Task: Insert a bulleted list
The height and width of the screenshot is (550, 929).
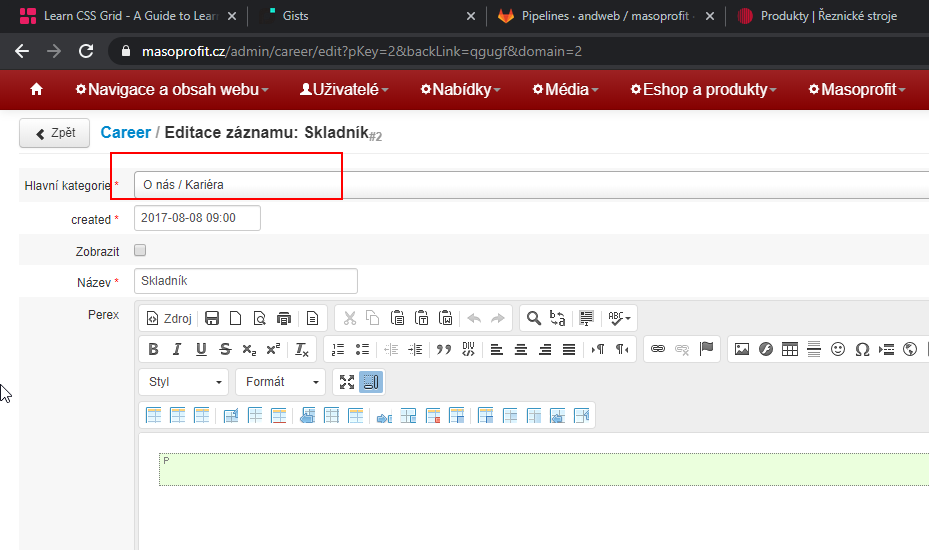Action: (363, 349)
